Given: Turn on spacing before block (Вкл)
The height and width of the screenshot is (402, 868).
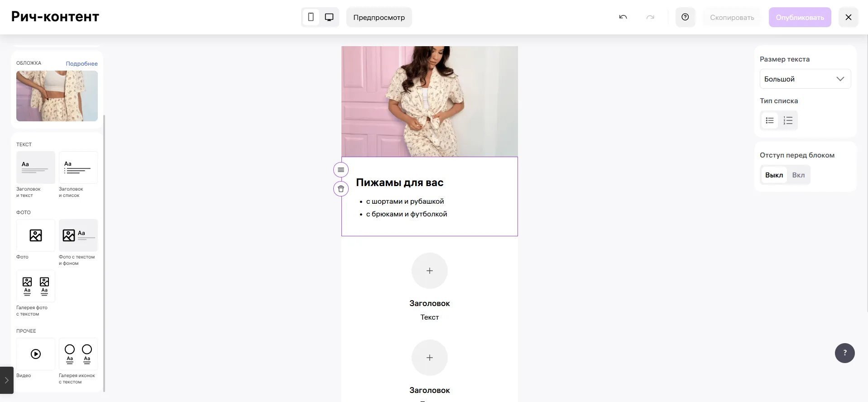Looking at the screenshot, I should 798,175.
